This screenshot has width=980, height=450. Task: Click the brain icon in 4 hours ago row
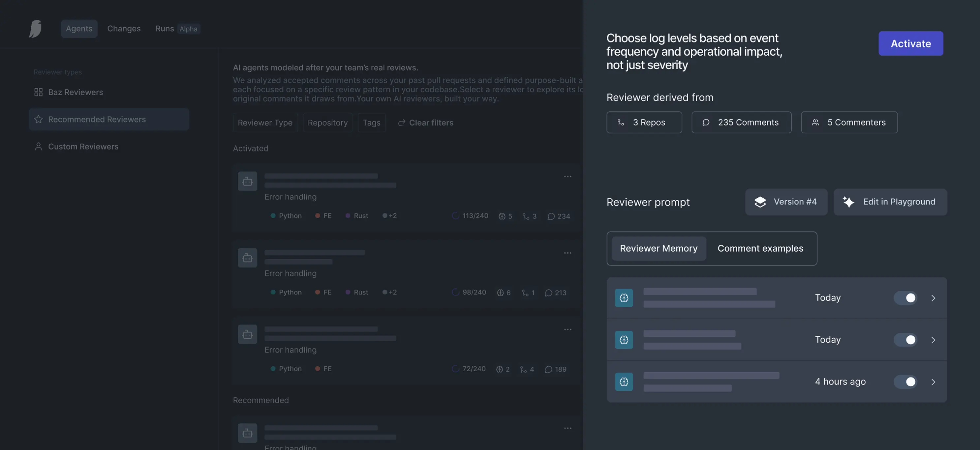624,381
